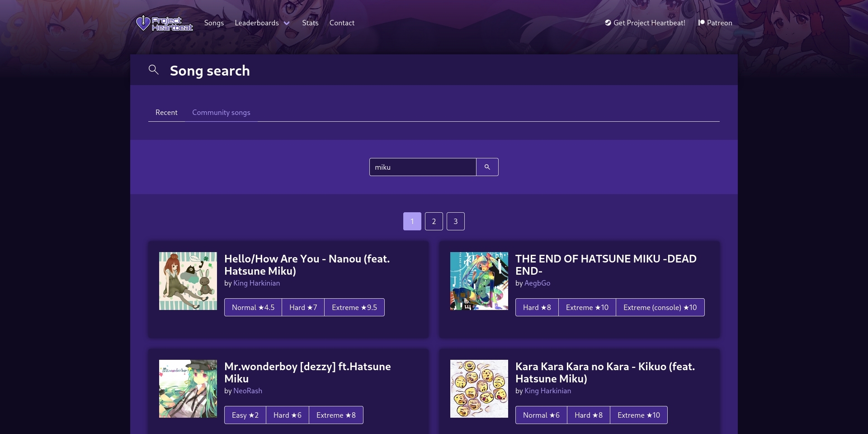
Task: Switch to the Recent tab
Action: (x=166, y=112)
